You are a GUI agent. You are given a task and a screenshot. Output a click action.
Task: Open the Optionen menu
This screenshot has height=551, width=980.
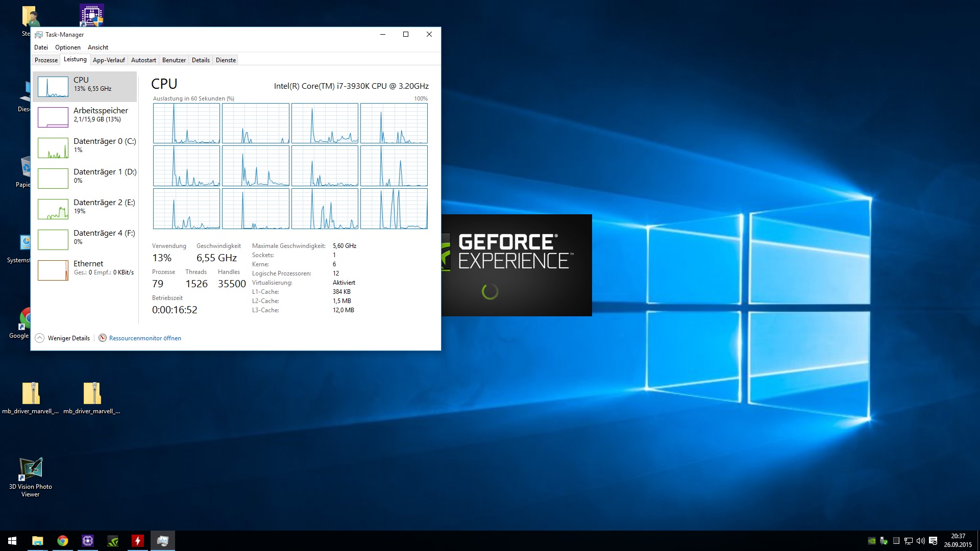pyautogui.click(x=68, y=47)
